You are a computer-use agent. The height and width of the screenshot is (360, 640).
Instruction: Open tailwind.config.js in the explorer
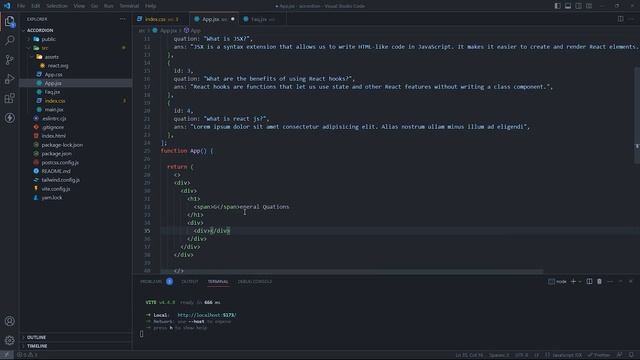click(60, 180)
